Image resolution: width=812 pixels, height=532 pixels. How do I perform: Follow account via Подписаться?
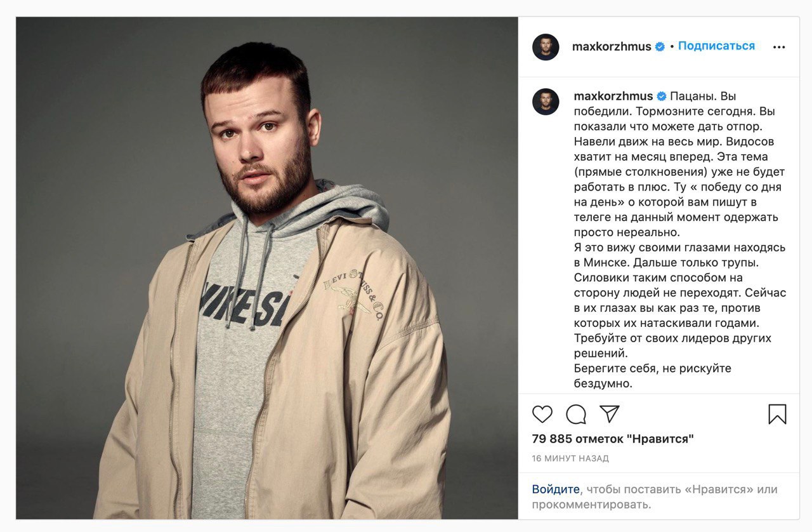click(x=716, y=46)
